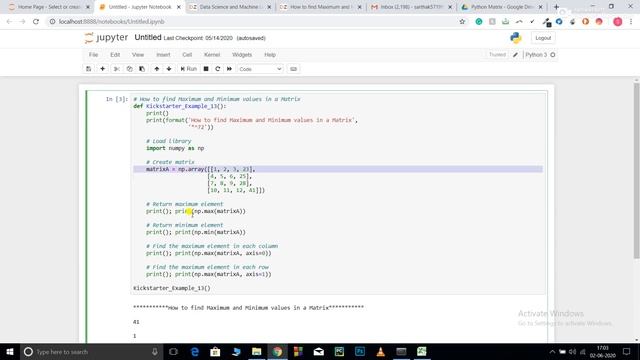640x360 pixels.
Task: Open Photoshop from the taskbar
Action: point(360,351)
